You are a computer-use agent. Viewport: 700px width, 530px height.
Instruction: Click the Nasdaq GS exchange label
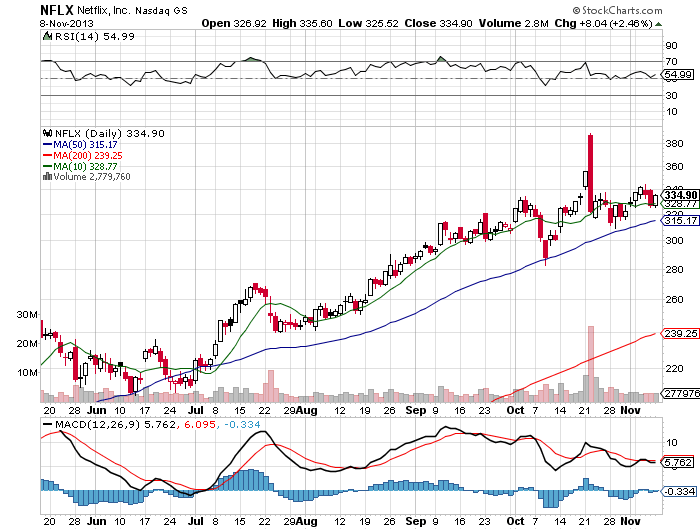tap(161, 11)
